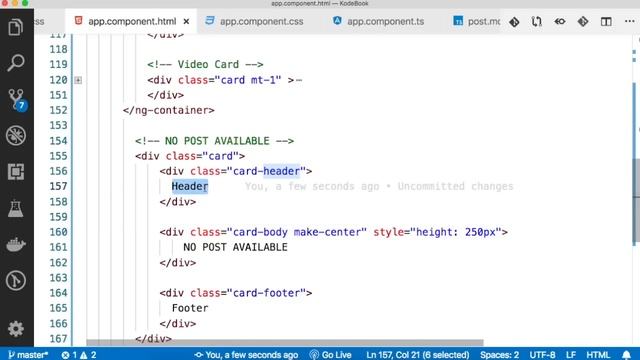This screenshot has height=360, width=640.
Task: Click line number 156 in the gutter
Action: point(58,171)
